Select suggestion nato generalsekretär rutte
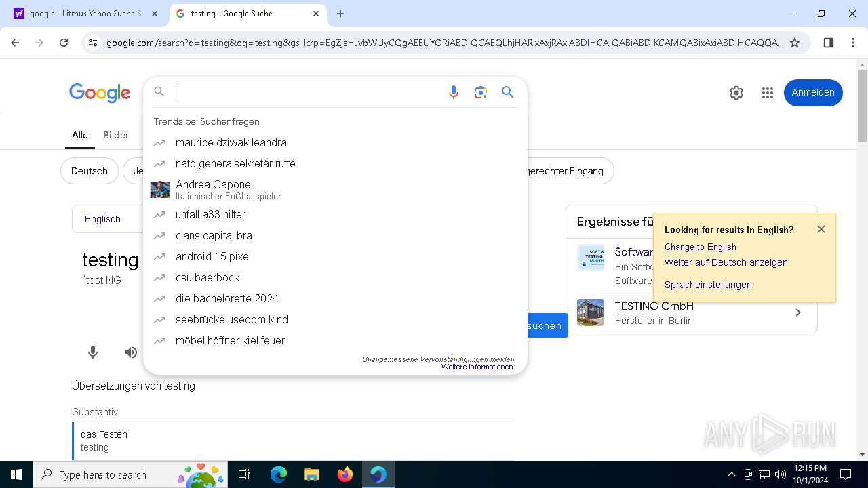Image resolution: width=868 pixels, height=488 pixels. [x=335, y=163]
